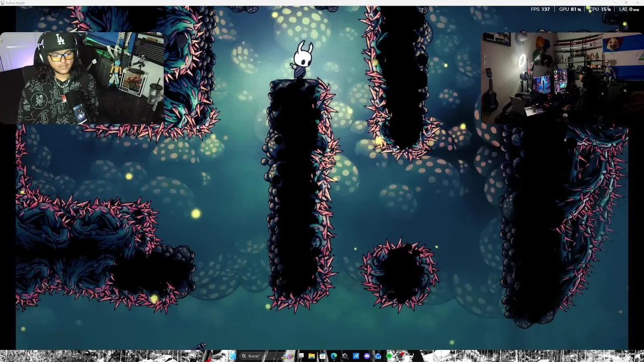Click the Buscar search box in taskbar

(x=267, y=356)
